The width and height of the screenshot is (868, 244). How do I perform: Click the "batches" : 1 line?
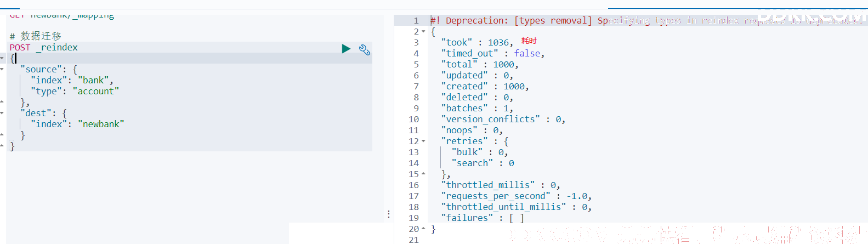point(477,108)
